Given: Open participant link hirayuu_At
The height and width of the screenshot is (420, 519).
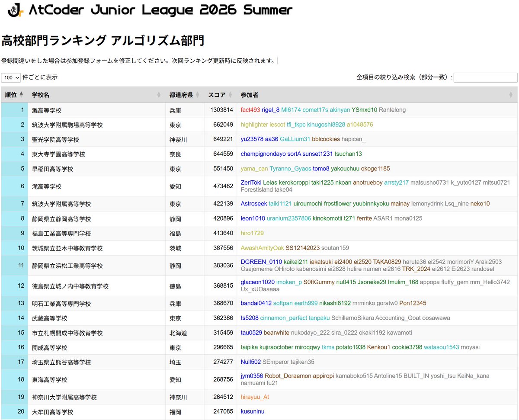Looking at the screenshot, I should pyautogui.click(x=255, y=397).
